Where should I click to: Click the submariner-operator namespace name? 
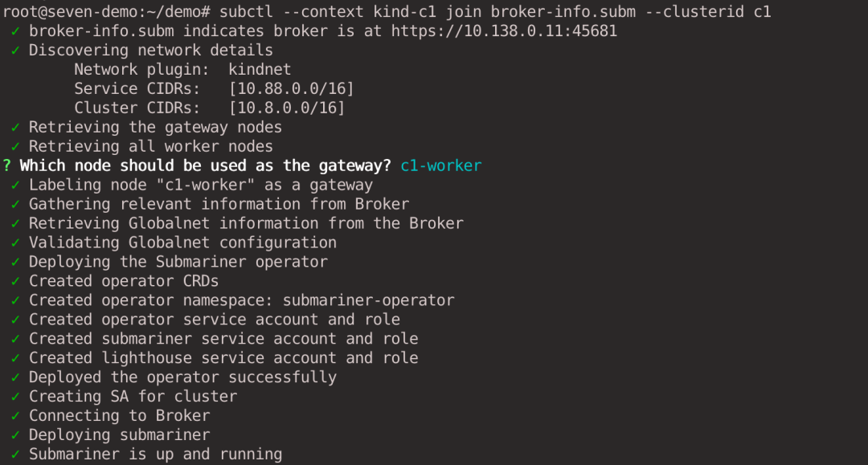(368, 300)
